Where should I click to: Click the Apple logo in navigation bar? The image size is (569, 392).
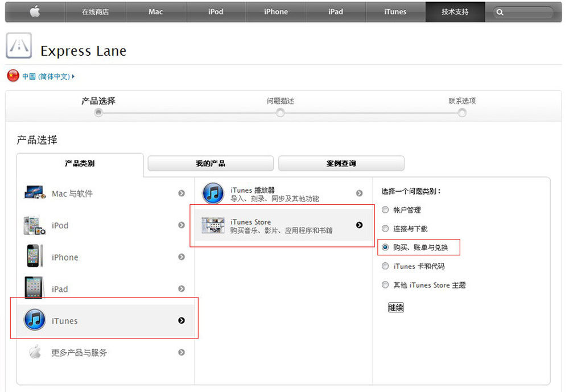point(35,11)
